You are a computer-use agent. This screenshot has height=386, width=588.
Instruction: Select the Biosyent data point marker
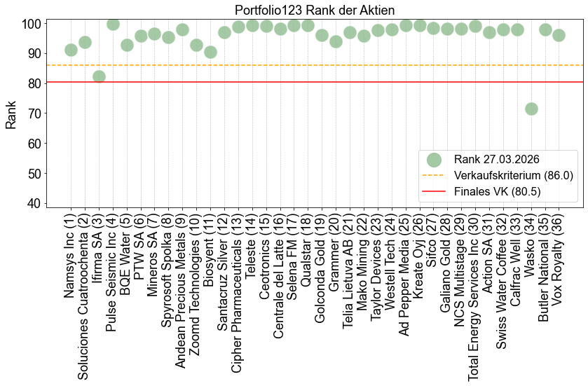pyautogui.click(x=210, y=52)
